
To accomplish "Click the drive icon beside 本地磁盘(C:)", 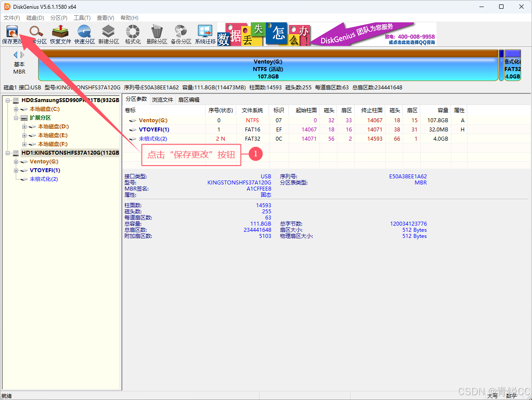I will click(x=25, y=109).
